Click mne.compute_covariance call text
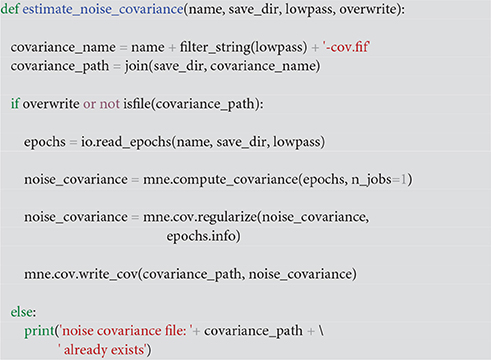The height and width of the screenshot is (360, 491). pyautogui.click(x=278, y=180)
